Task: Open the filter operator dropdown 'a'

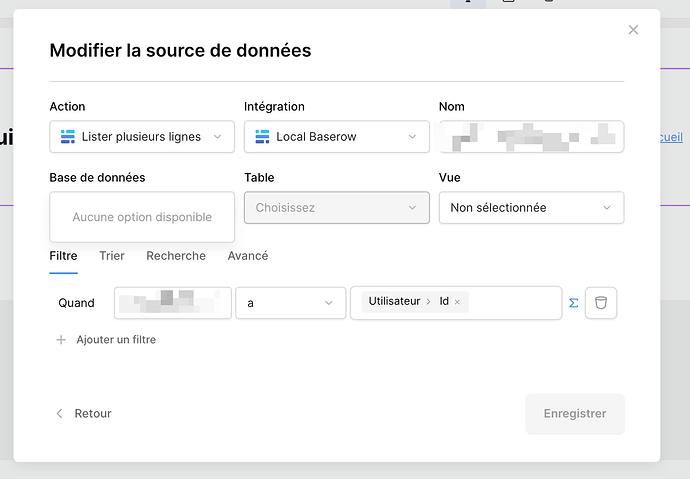Action: pos(290,303)
